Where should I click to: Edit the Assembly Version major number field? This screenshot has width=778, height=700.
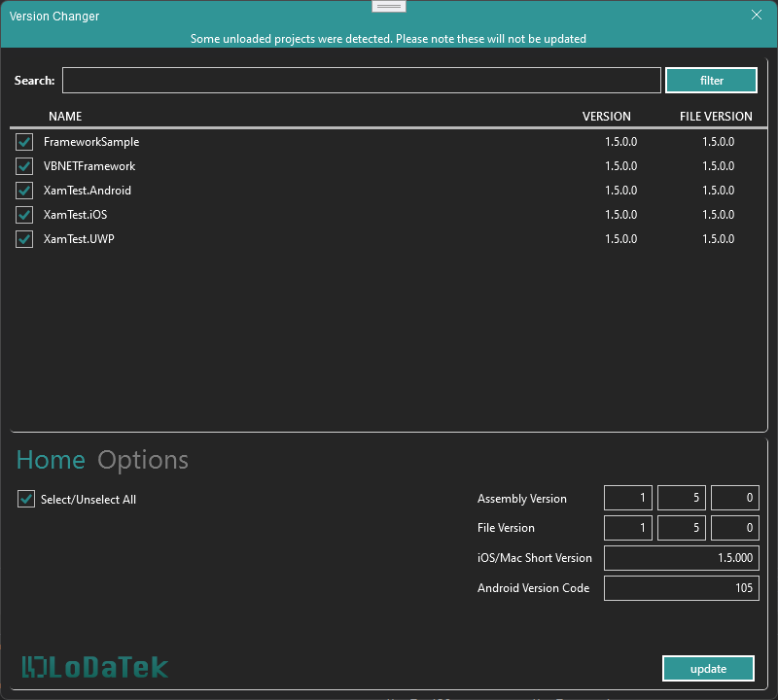tap(627, 497)
